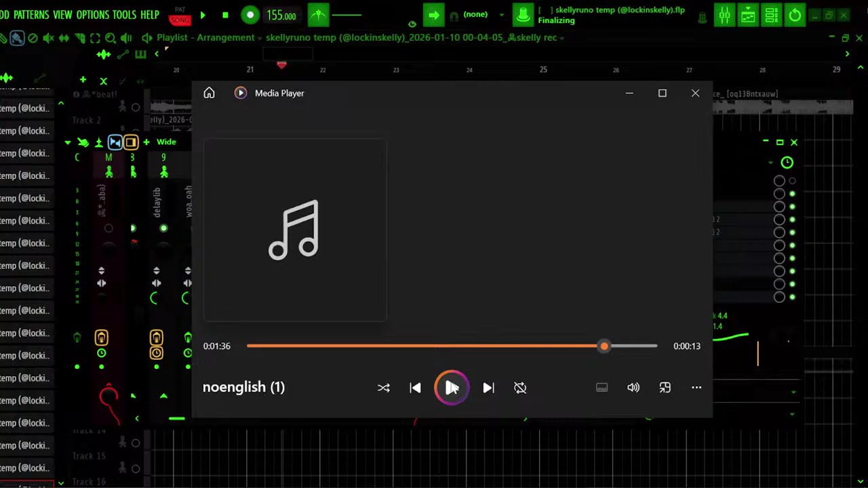Click the green clock icon in right panel
Image resolution: width=868 pixels, height=488 pixels.
[x=787, y=163]
